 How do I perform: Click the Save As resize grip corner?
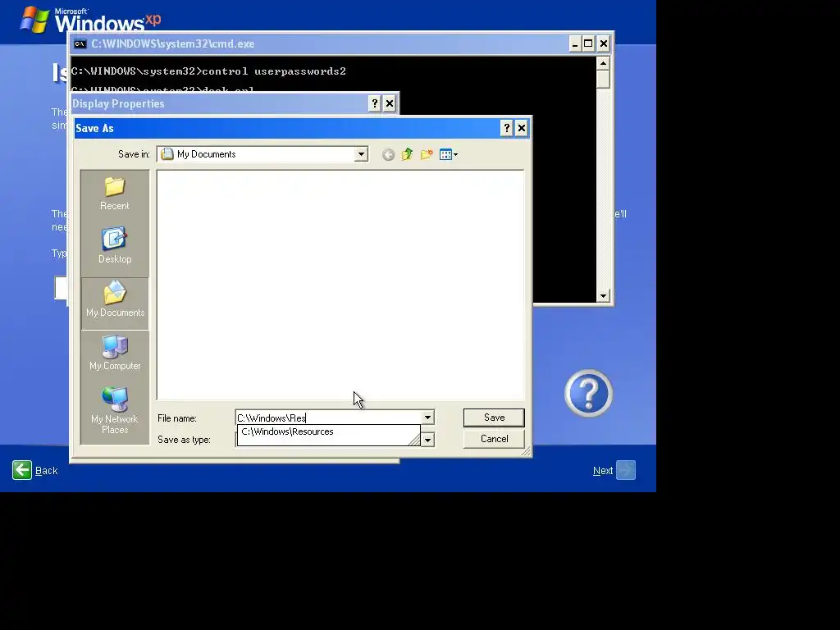[526, 452]
